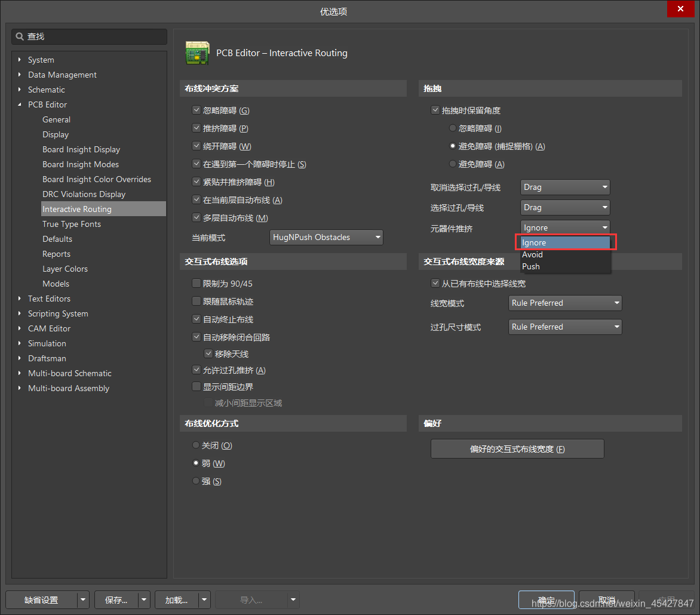Screen dimensions: 700x615
Task: Open the True Type Fonts page
Action: point(72,224)
